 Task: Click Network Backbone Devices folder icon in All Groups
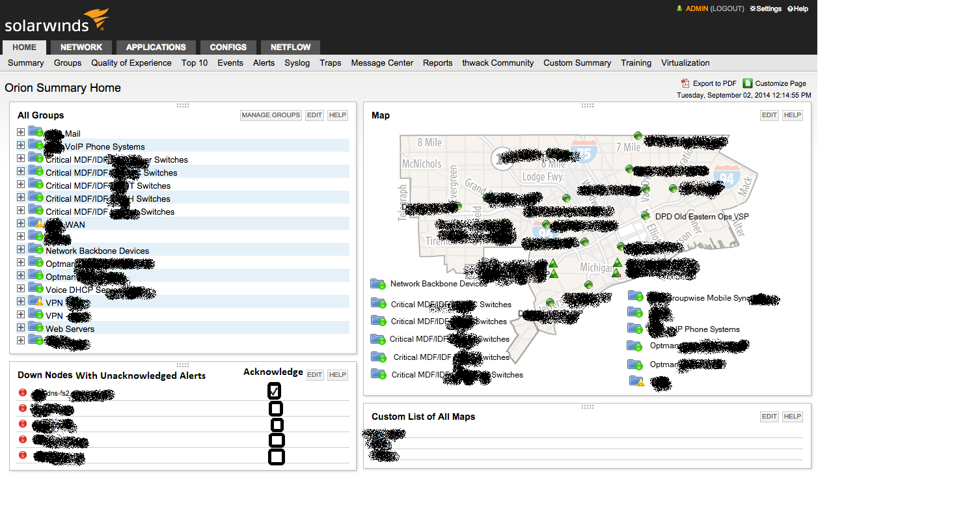pos(36,250)
